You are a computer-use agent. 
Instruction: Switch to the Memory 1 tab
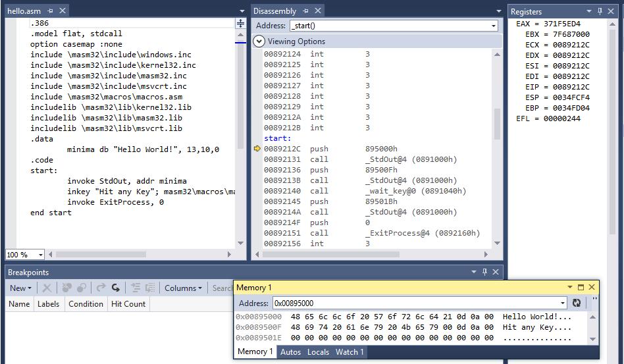[255, 351]
